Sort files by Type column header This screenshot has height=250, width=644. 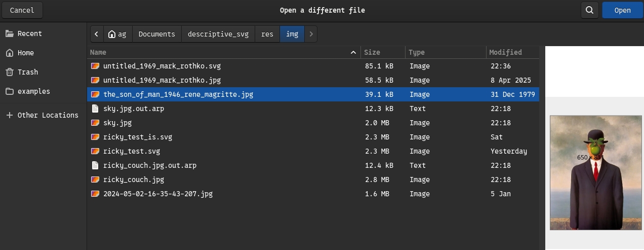446,52
